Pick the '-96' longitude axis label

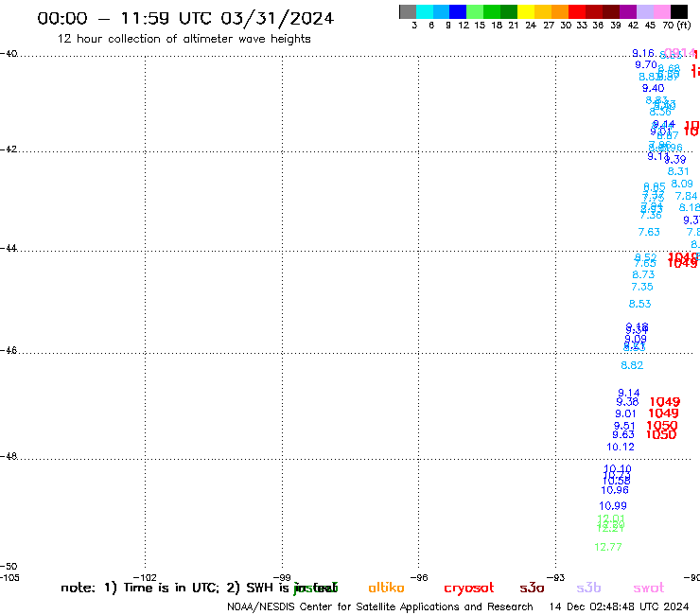pyautogui.click(x=419, y=577)
